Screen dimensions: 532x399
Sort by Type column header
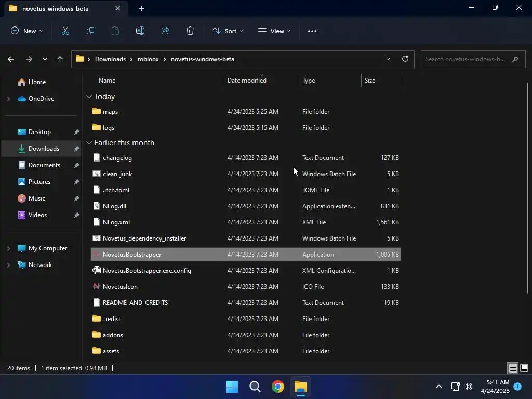(309, 81)
